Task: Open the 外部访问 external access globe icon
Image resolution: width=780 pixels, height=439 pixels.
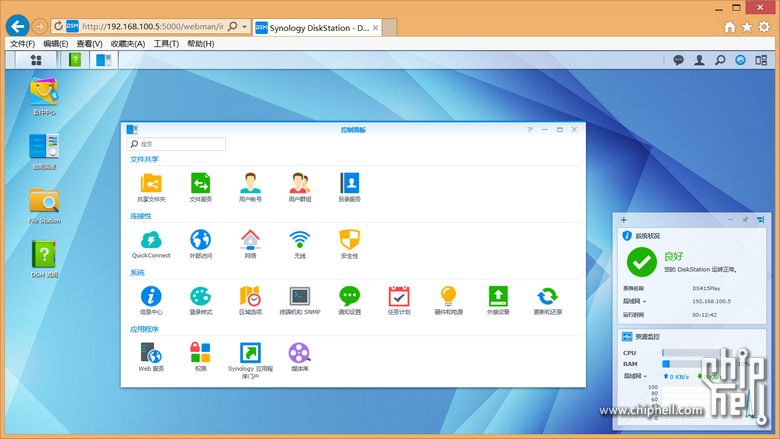Action: tap(200, 240)
